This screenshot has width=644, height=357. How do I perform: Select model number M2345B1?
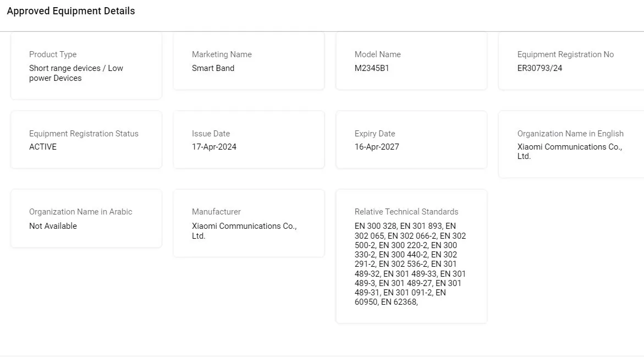[x=372, y=68]
